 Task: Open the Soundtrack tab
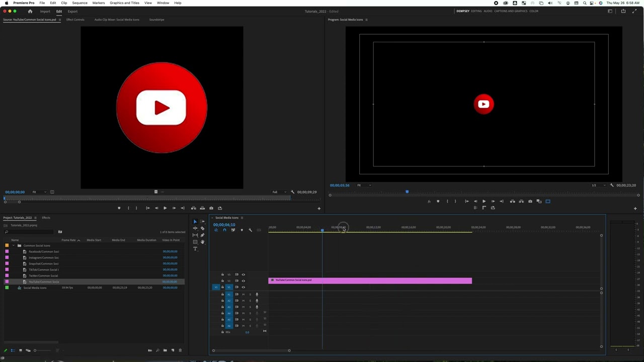pyautogui.click(x=156, y=20)
